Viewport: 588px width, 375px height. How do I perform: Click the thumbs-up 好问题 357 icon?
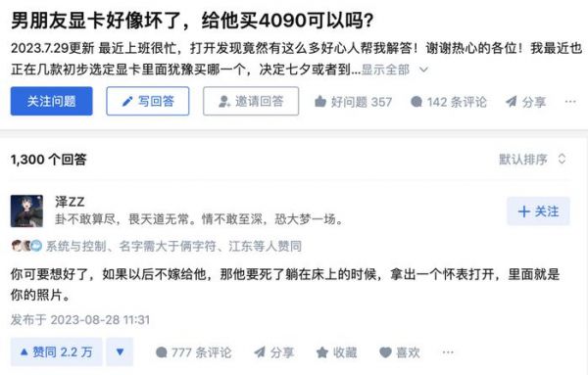tap(319, 101)
